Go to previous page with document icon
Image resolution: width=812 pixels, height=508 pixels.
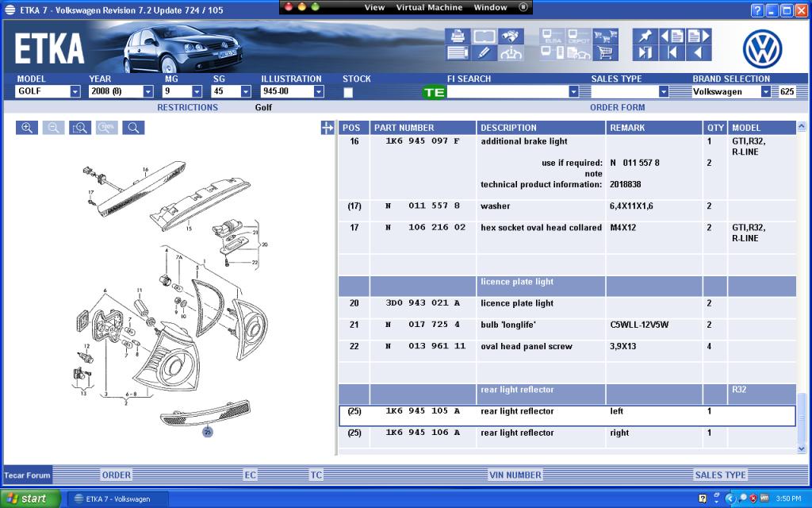tap(672, 37)
